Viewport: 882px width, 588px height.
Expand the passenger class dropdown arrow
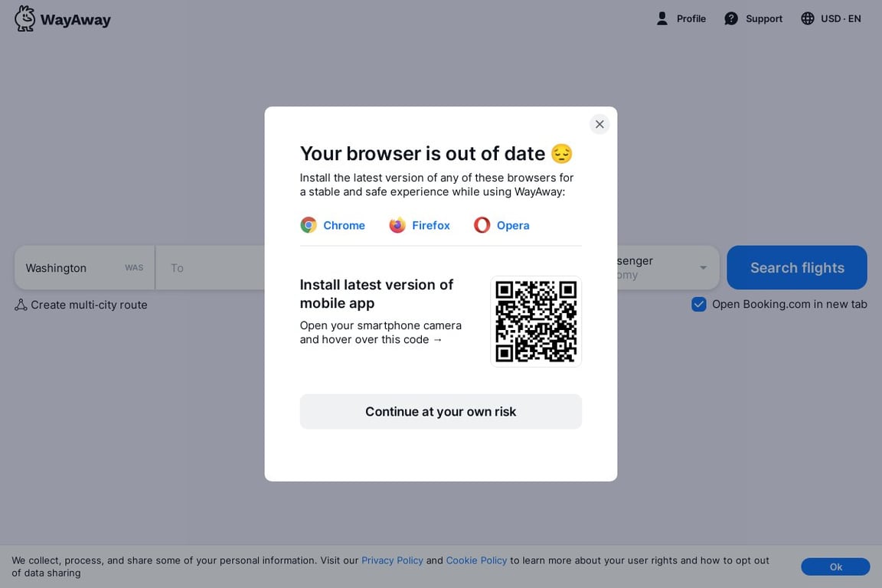click(703, 268)
